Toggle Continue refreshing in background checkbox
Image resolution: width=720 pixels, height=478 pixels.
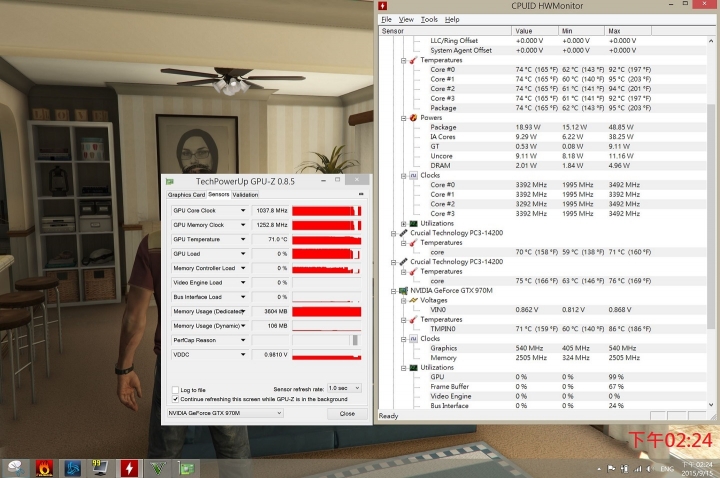pyautogui.click(x=175, y=399)
